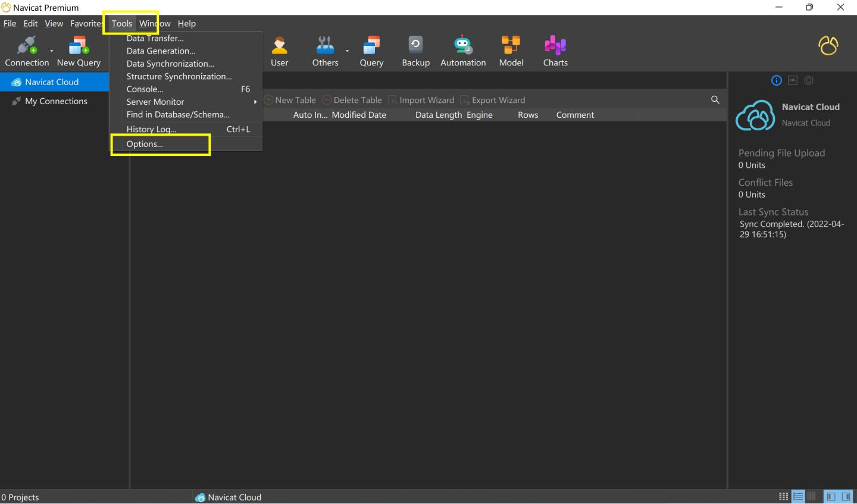Click the search magnifier in object toolbar

coord(715,100)
